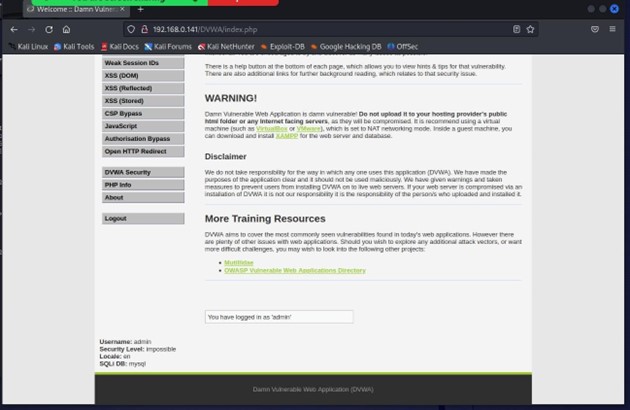This screenshot has height=410, width=630.
Task: Open CSP Bypass in sidebar
Action: [143, 113]
